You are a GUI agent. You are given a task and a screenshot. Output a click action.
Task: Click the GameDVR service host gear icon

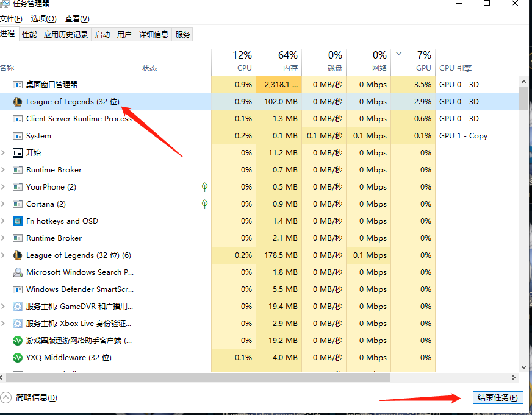coord(17,307)
